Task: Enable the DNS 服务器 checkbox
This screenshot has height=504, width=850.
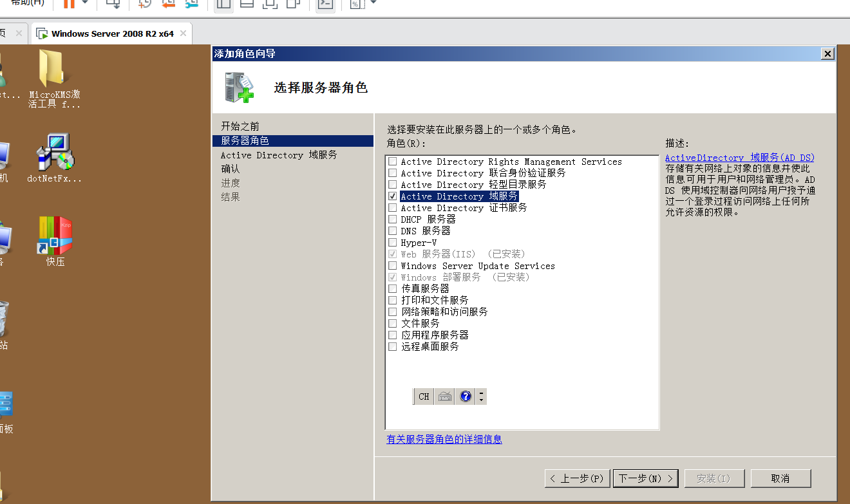Action: 393,231
